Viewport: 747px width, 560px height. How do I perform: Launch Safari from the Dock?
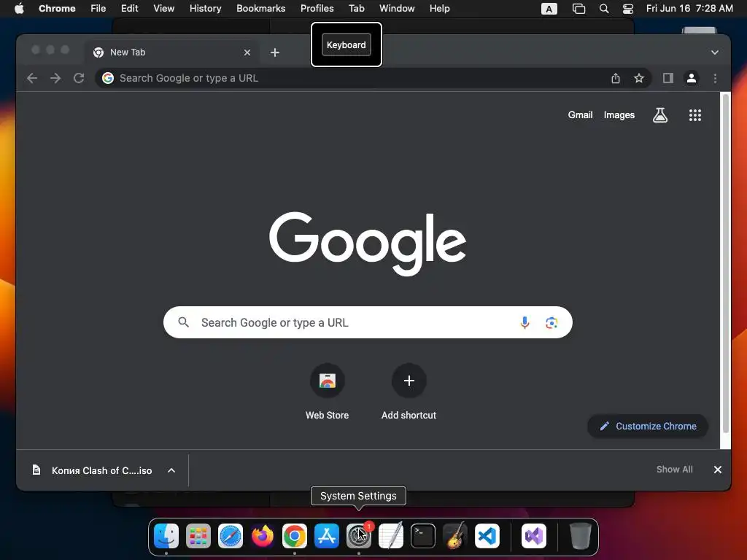[231, 536]
